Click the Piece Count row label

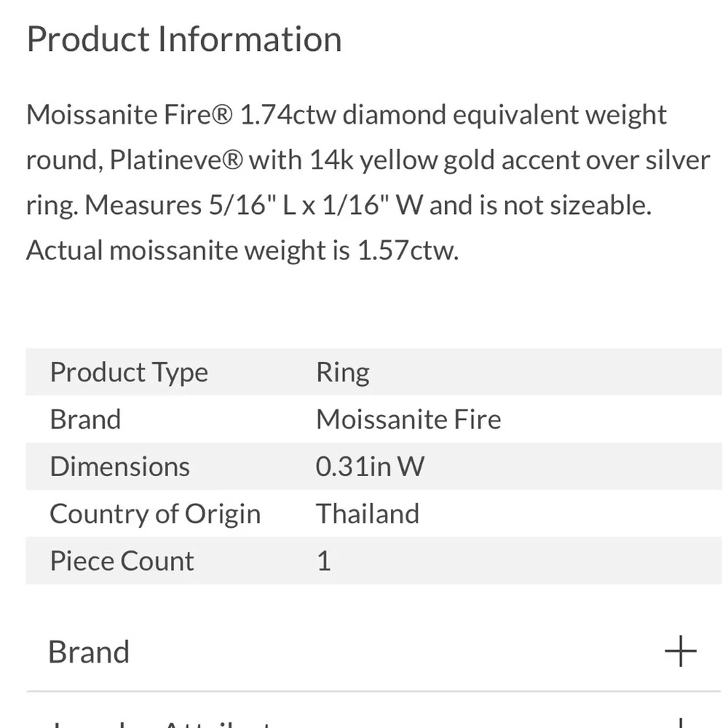[x=122, y=561]
